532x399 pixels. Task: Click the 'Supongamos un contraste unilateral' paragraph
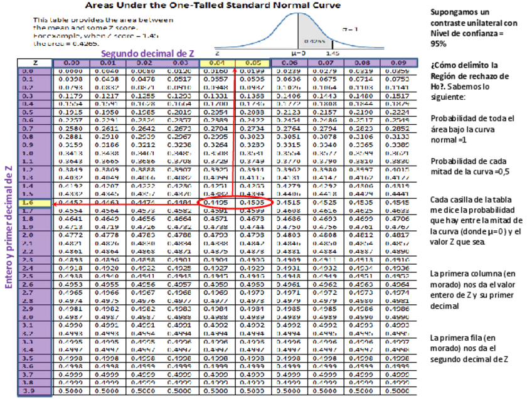(474, 28)
